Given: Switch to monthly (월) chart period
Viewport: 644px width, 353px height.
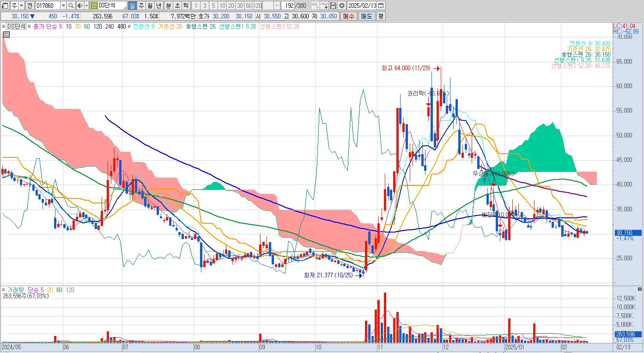Looking at the screenshot, I should tap(150, 6).
